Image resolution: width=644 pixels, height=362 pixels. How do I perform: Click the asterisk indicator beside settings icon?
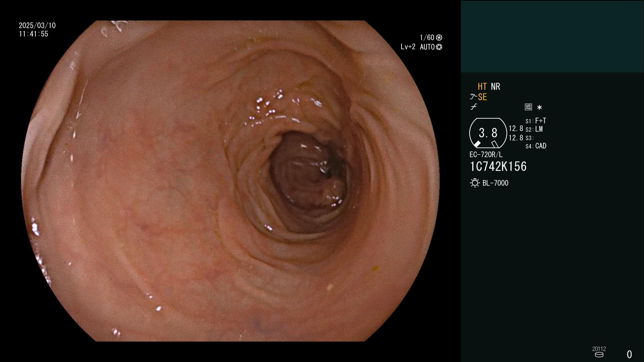539,107
